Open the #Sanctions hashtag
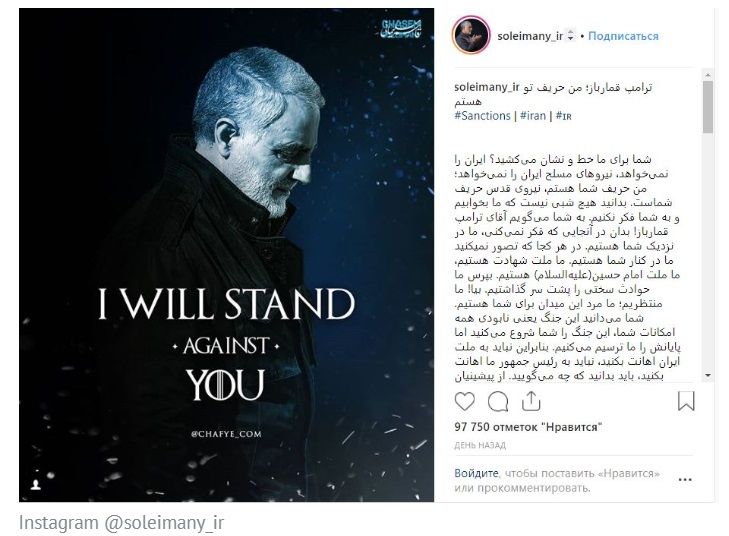729x536 pixels. (482, 116)
